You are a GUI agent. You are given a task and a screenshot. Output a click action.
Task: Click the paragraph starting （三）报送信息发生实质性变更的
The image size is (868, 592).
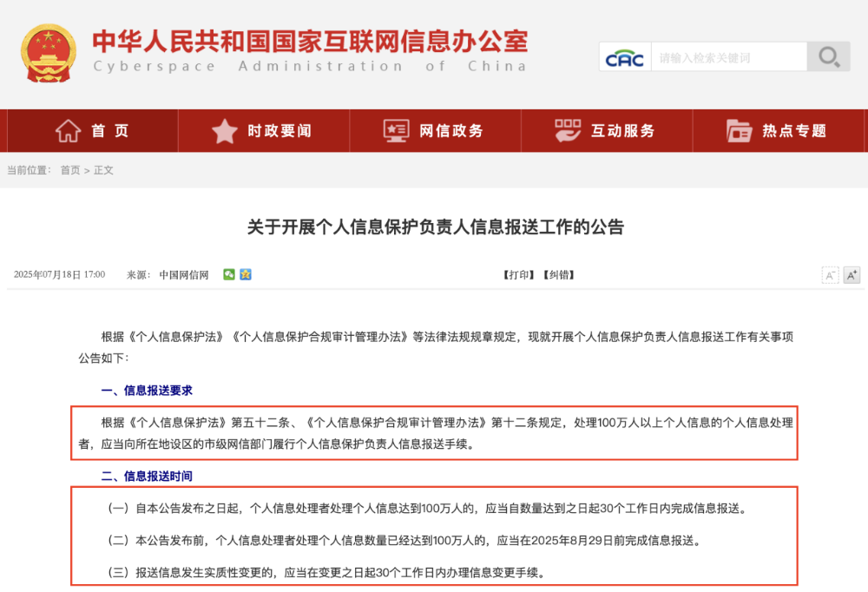[325, 573]
